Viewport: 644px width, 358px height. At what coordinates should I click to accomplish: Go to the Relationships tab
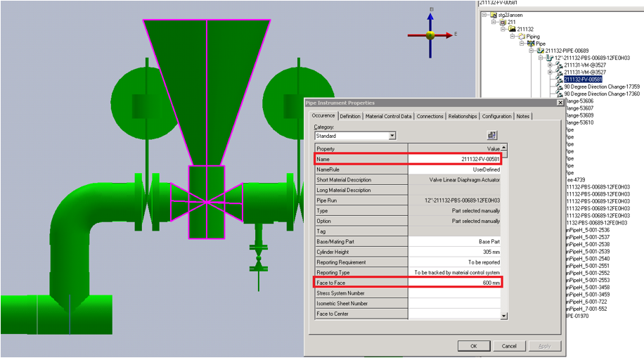click(x=463, y=116)
